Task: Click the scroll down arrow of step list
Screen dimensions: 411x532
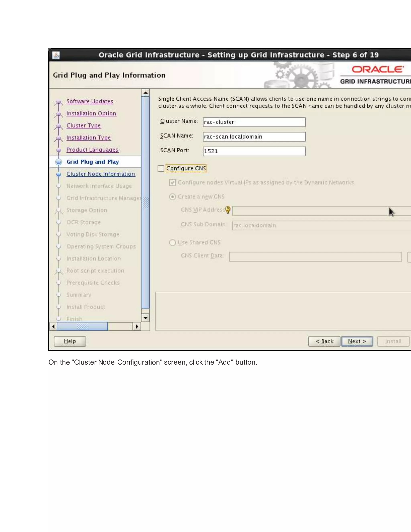Action: coord(145,318)
